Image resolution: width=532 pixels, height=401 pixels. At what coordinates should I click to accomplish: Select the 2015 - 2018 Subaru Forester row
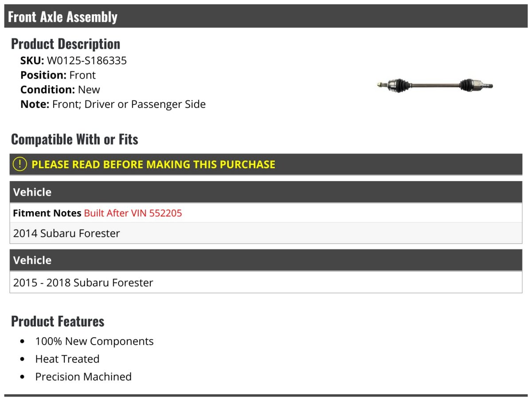[x=83, y=283]
